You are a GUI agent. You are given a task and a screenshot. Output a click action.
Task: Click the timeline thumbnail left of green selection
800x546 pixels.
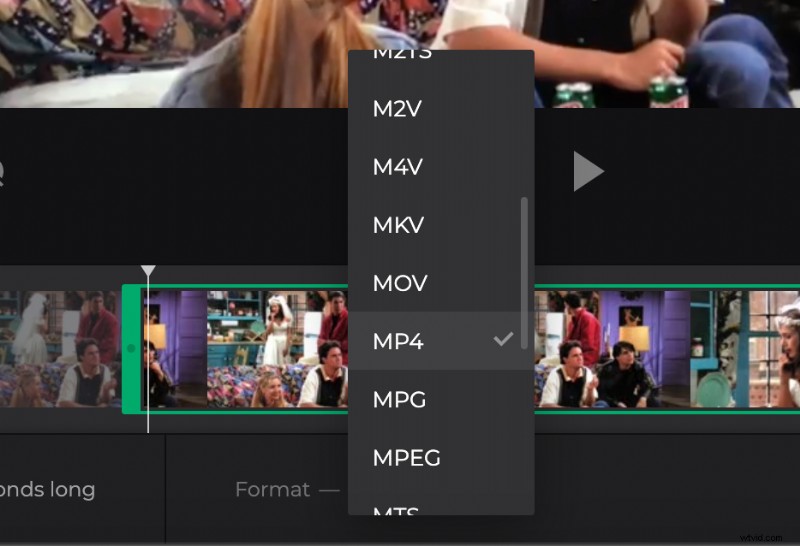point(60,349)
